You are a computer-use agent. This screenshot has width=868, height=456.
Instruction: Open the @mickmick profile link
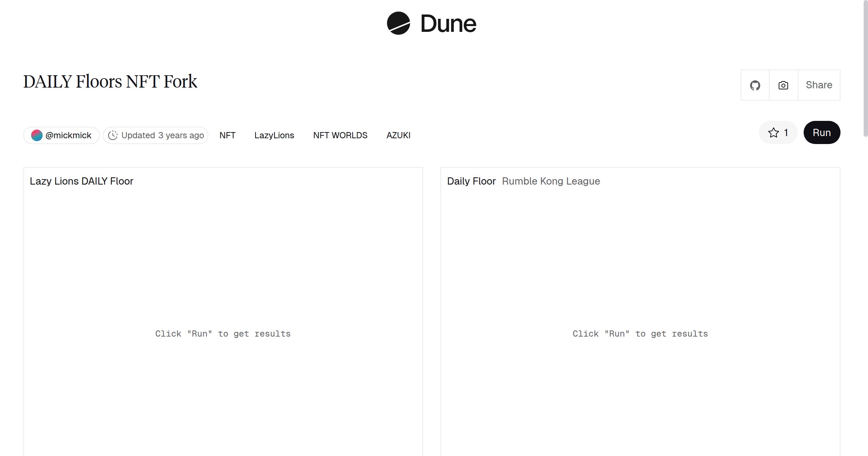coord(68,135)
